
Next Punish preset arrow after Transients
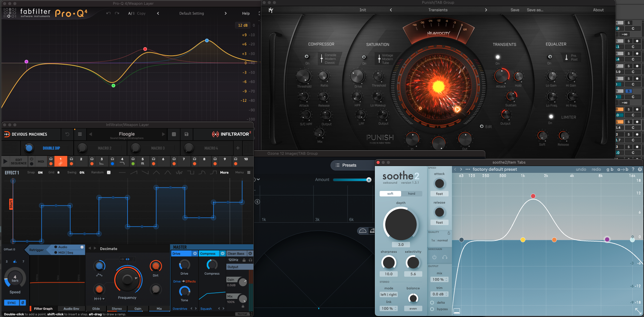[486, 10]
